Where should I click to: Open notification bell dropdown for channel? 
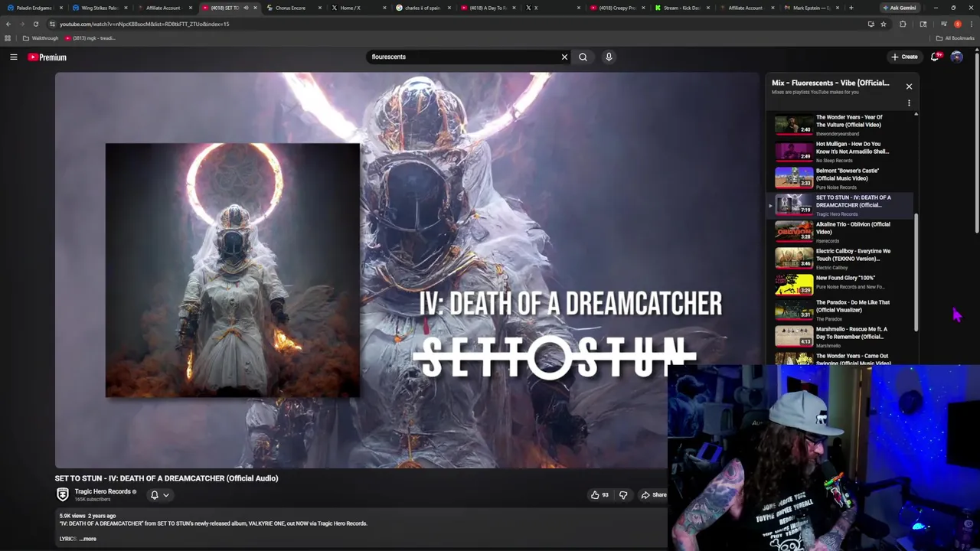159,495
